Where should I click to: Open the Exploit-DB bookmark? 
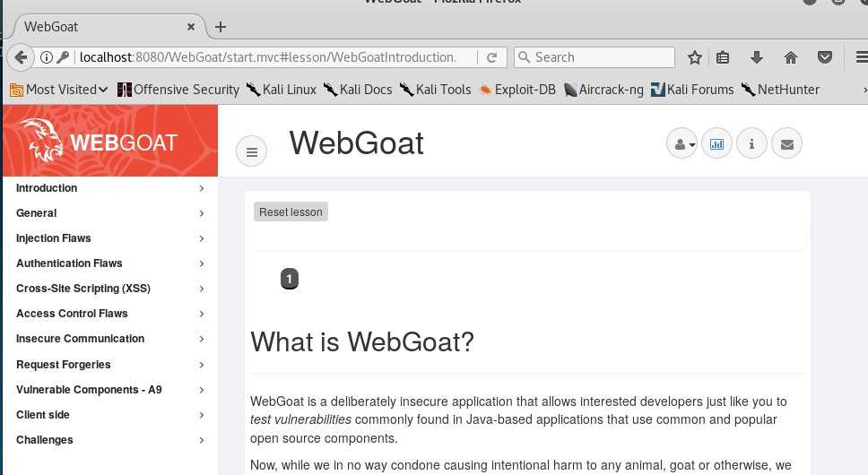[x=517, y=90]
